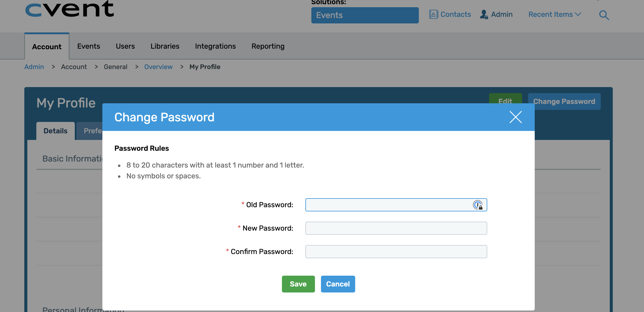Open the Reporting tab
Viewport: 644px width, 312px height.
pos(268,46)
